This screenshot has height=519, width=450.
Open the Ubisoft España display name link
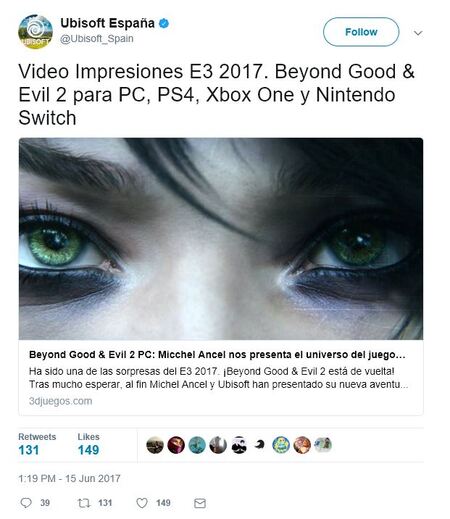(107, 23)
